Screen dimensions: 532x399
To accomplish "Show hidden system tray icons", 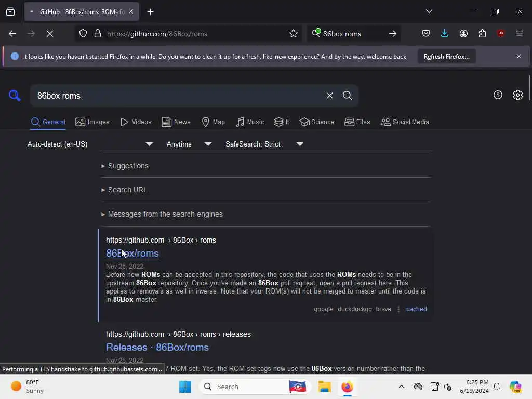I will [x=402, y=387].
